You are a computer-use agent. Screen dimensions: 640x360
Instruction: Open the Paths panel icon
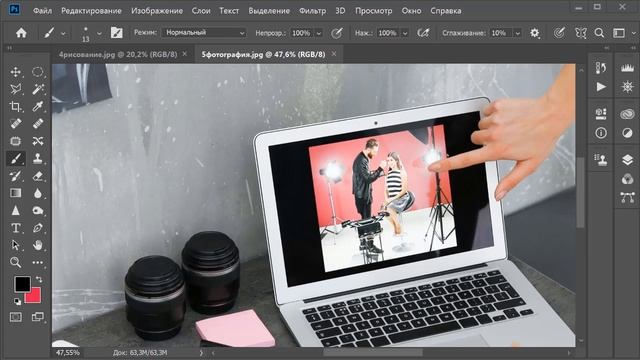pos(627,198)
